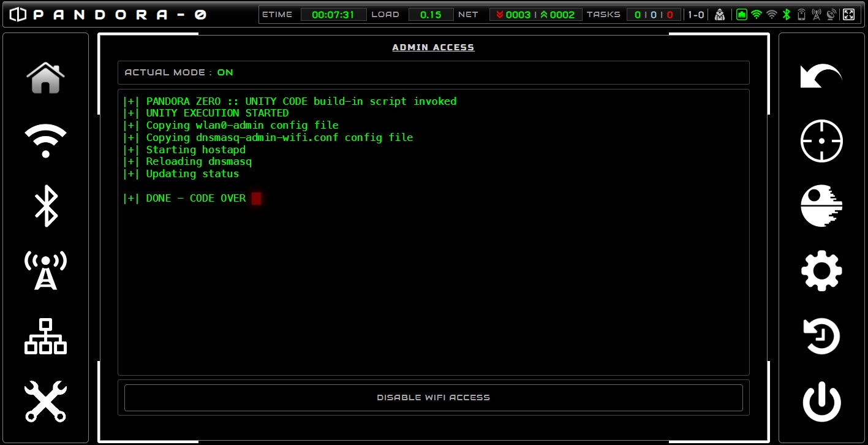
Task: Click the hooded hacker status icon
Action: 720,15
